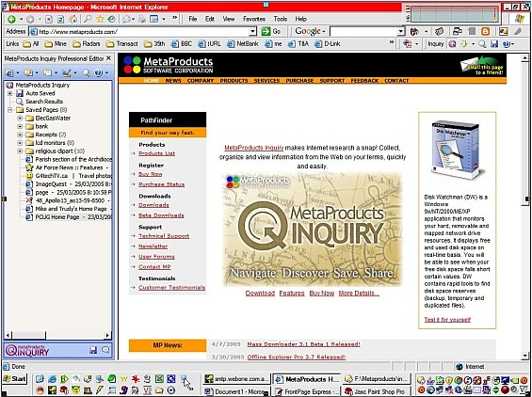Open the BBC link in Links bar

(182, 43)
